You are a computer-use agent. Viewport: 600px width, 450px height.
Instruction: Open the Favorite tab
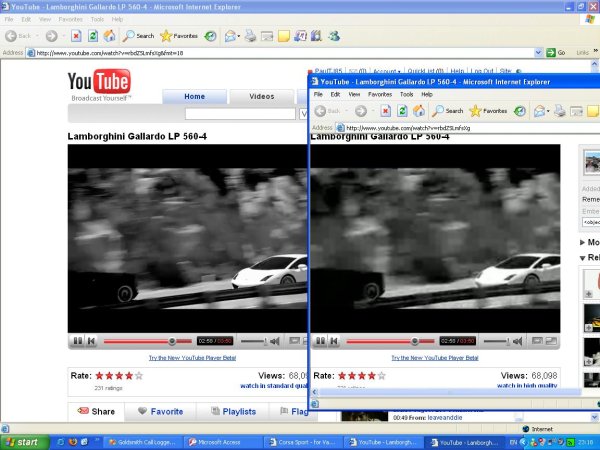pos(161,412)
